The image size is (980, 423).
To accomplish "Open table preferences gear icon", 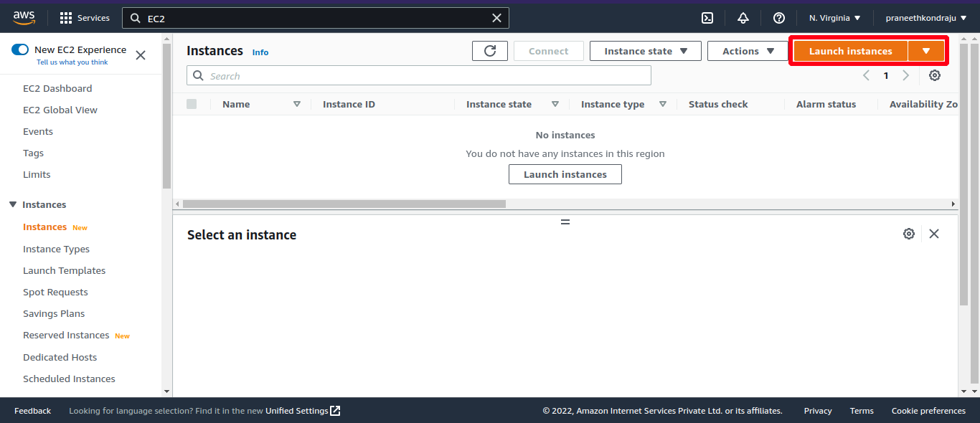I will click(935, 75).
